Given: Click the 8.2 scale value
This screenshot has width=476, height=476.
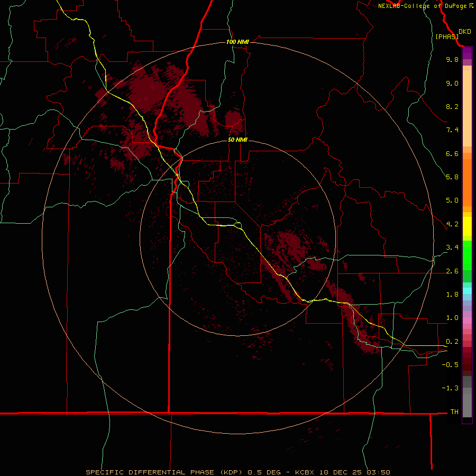Looking at the screenshot, I should (x=452, y=106).
